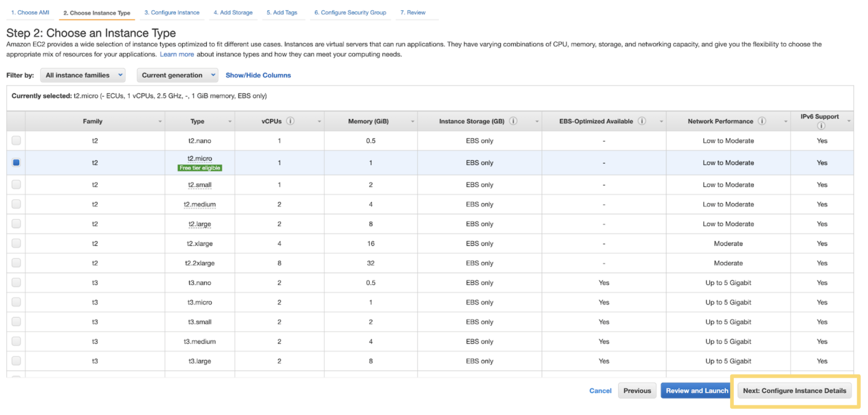Select the t3.small instance checkbox
The width and height of the screenshot is (868, 415).
click(16, 322)
